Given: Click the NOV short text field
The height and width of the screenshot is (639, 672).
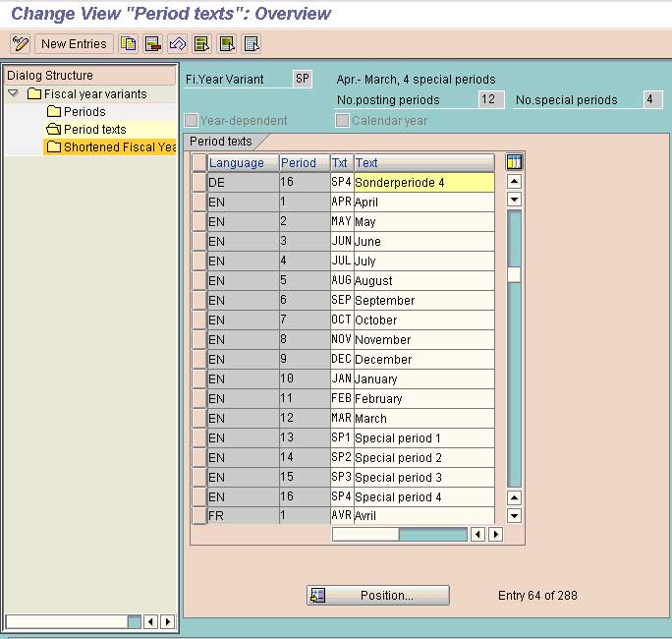Looking at the screenshot, I should coord(342,340).
